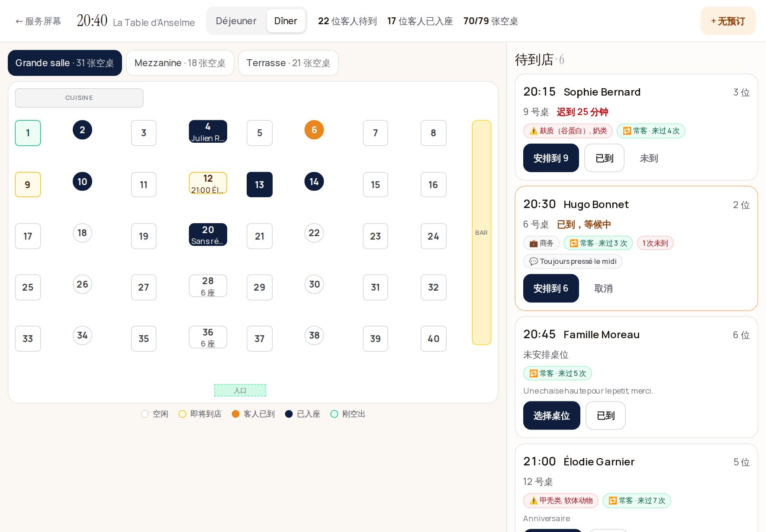Screen dimensions: 766x532
Task: Seat Hugo Bonnet with 安排到 6
Action: (x=551, y=288)
